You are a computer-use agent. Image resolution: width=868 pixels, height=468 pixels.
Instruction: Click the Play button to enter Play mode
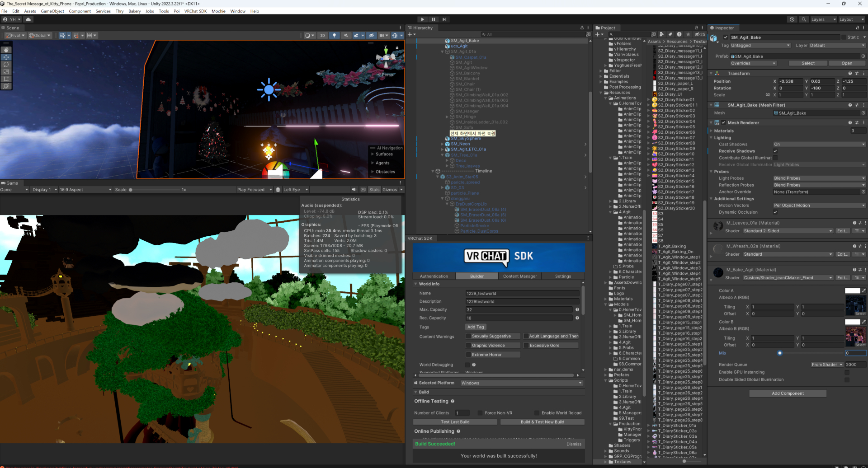(422, 19)
